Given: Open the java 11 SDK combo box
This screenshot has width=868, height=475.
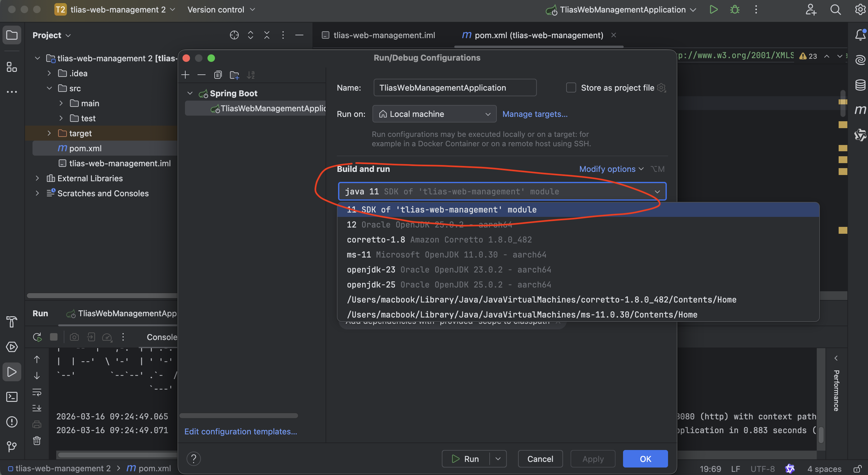Looking at the screenshot, I should (x=502, y=192).
